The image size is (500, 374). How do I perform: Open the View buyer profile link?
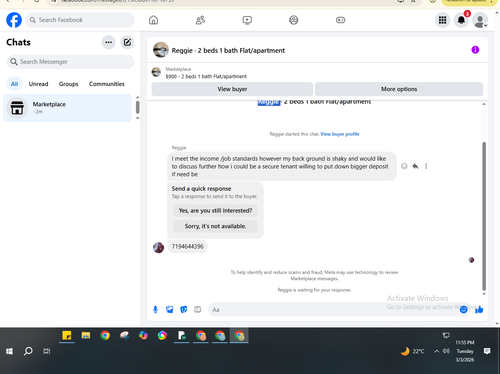(x=340, y=134)
